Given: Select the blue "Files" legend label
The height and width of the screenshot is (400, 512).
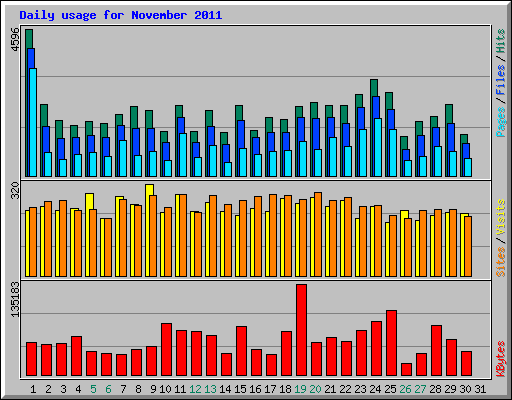Looking at the screenshot, I should (500, 80).
